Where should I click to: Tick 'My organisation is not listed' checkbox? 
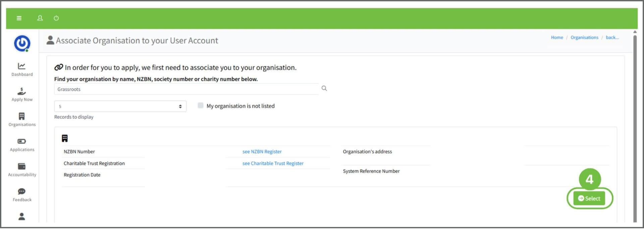coord(201,105)
